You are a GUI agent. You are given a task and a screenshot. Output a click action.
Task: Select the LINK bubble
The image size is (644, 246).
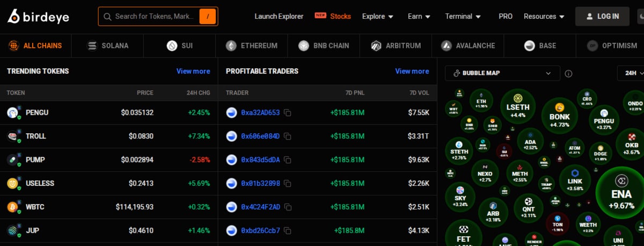575,180
